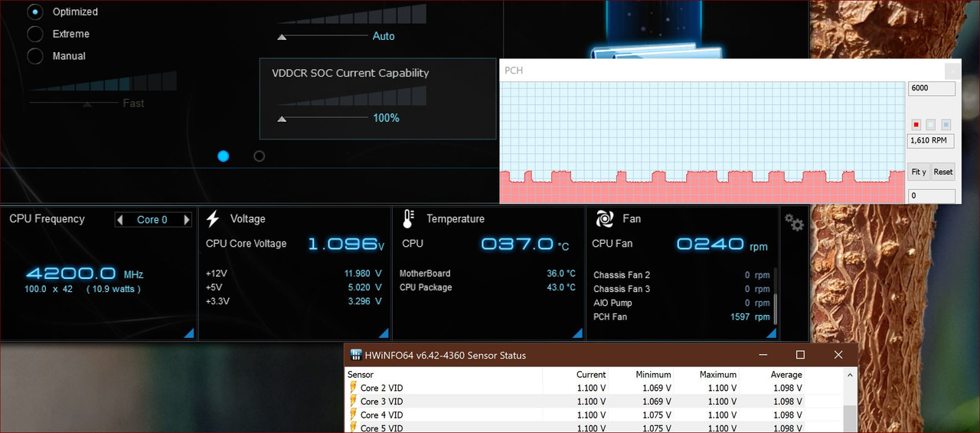Screen dimensions: 980x433
Task: Expand the Temperature panel corner arrow
Action: click(578, 333)
